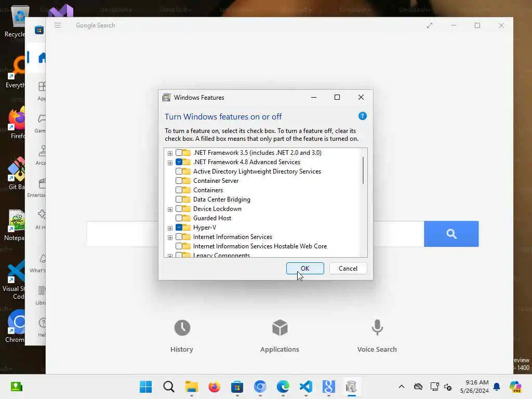The image size is (532, 399).
Task: Click the notification bell in tray
Action: coord(497,387)
